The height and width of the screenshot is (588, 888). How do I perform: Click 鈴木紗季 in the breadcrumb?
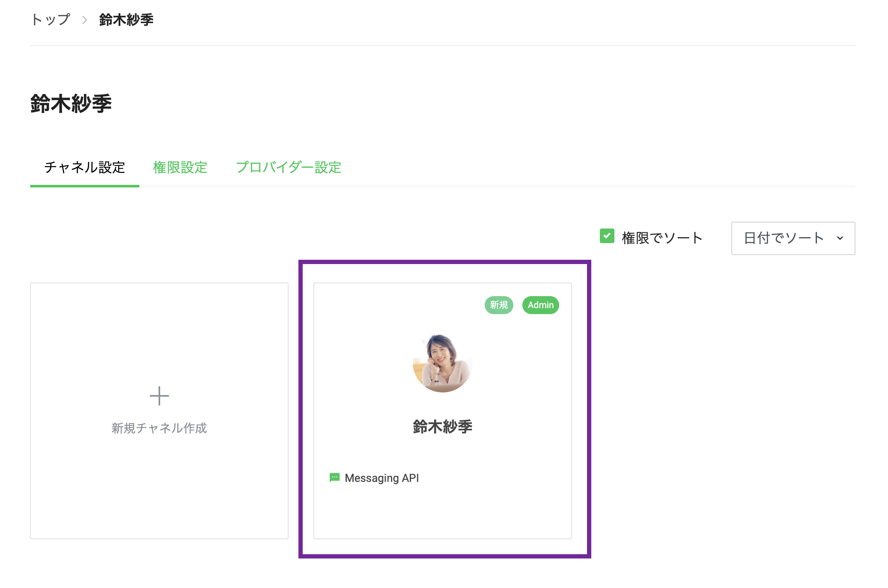click(x=126, y=20)
